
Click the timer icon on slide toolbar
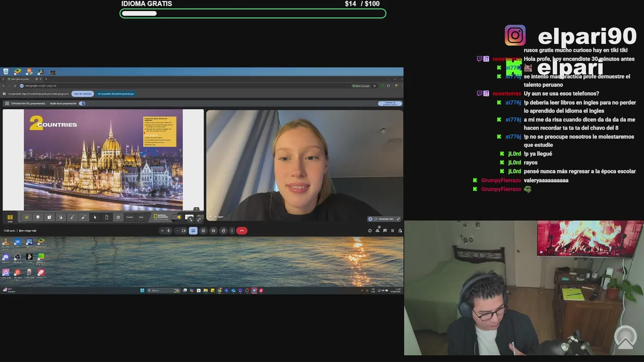118,217
